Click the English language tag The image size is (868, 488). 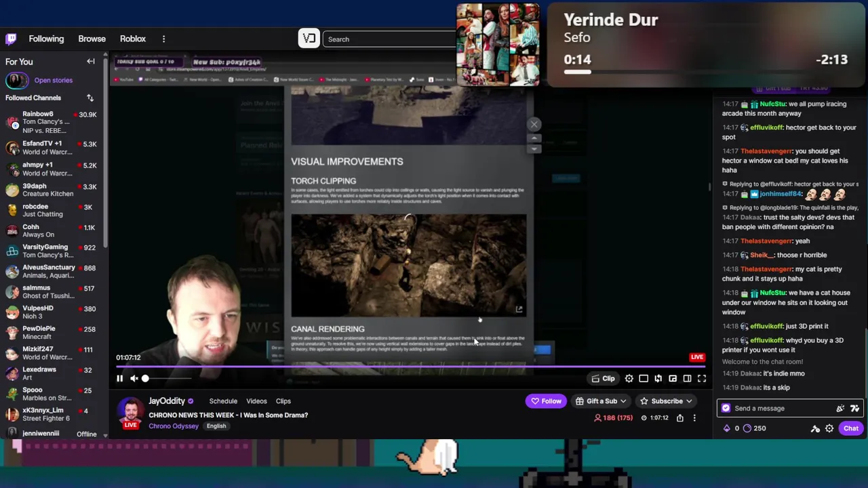pyautogui.click(x=216, y=426)
